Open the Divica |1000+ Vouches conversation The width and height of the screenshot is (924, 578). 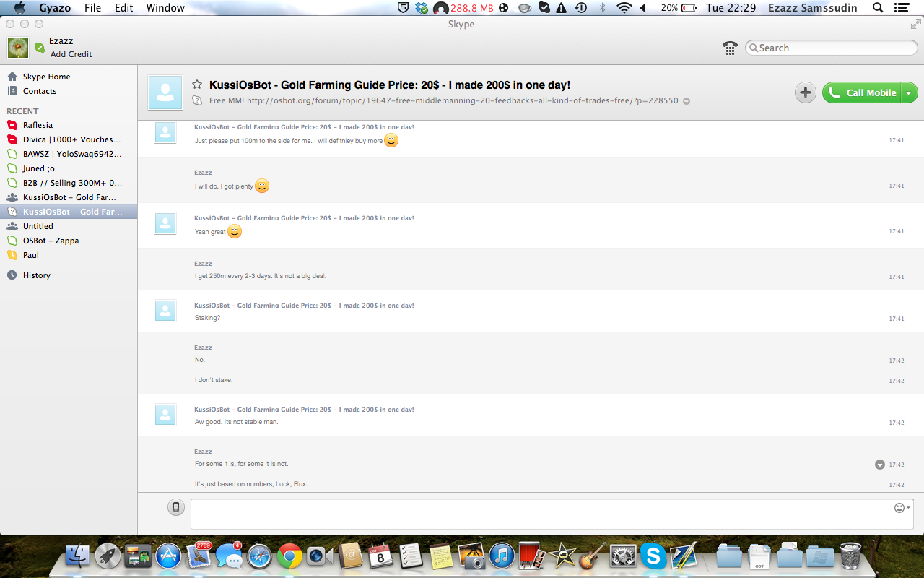[69, 139]
